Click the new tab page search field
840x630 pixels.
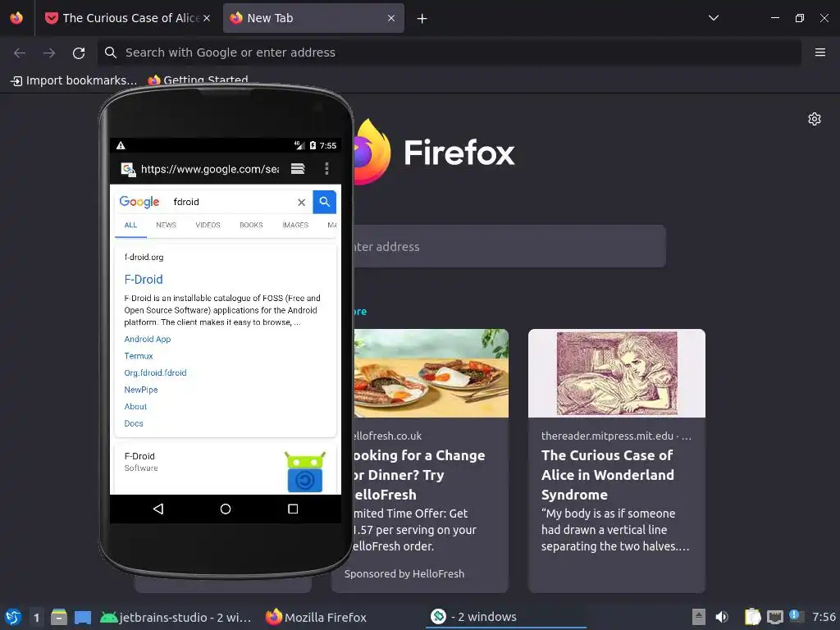(509, 246)
